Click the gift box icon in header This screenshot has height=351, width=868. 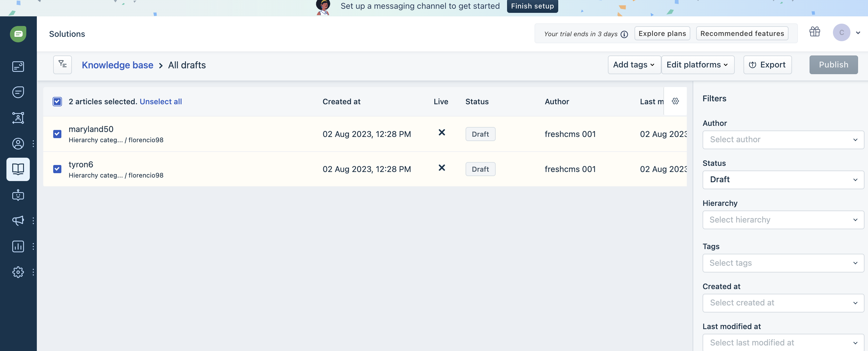click(x=815, y=32)
